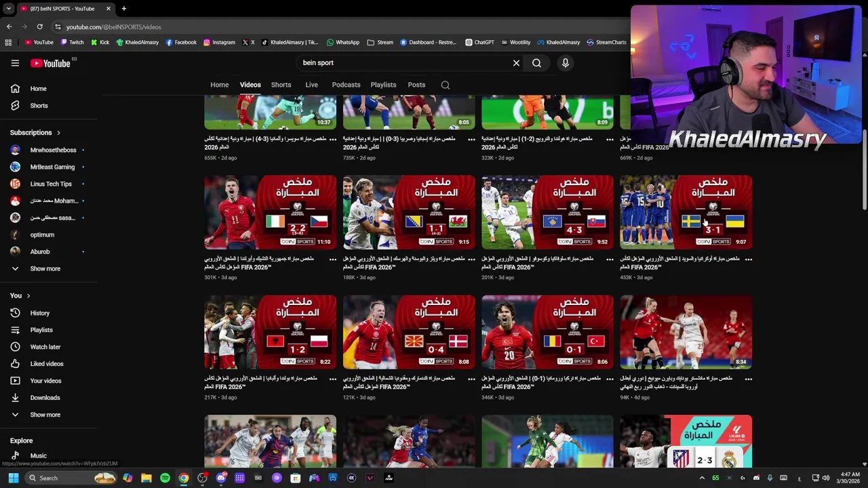Open the channel Playlists tab
Viewport: 868px width, 488px height.
(x=383, y=85)
